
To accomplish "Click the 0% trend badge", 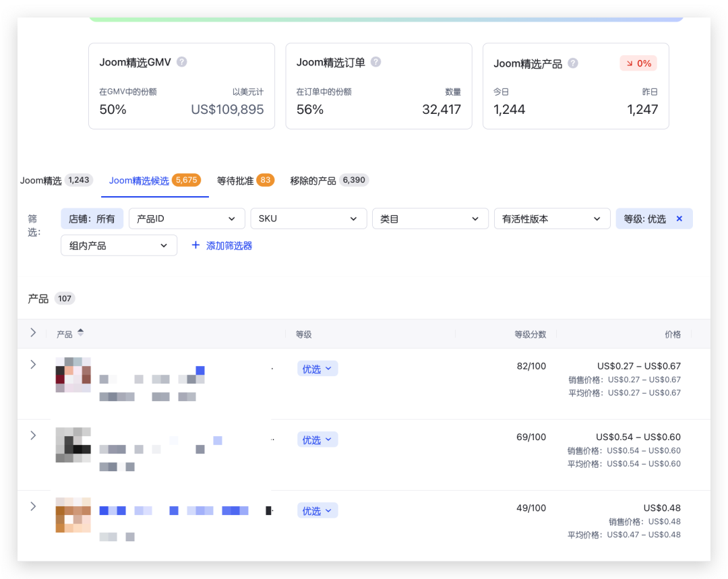I will click(638, 63).
